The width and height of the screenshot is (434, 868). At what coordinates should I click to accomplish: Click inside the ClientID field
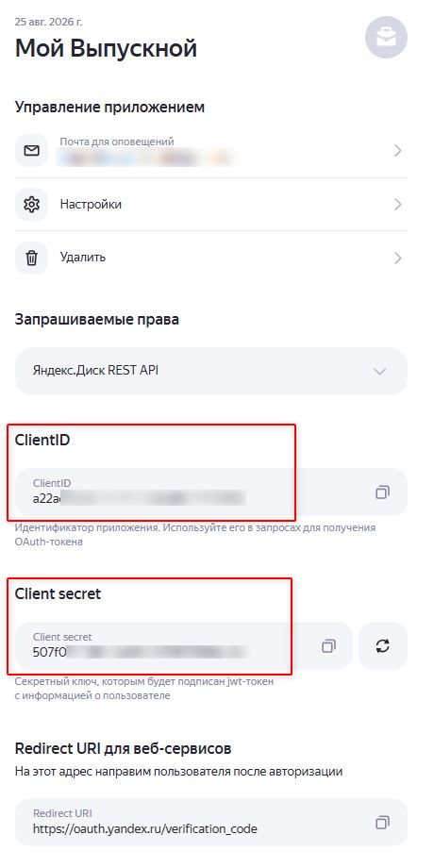pos(211,492)
